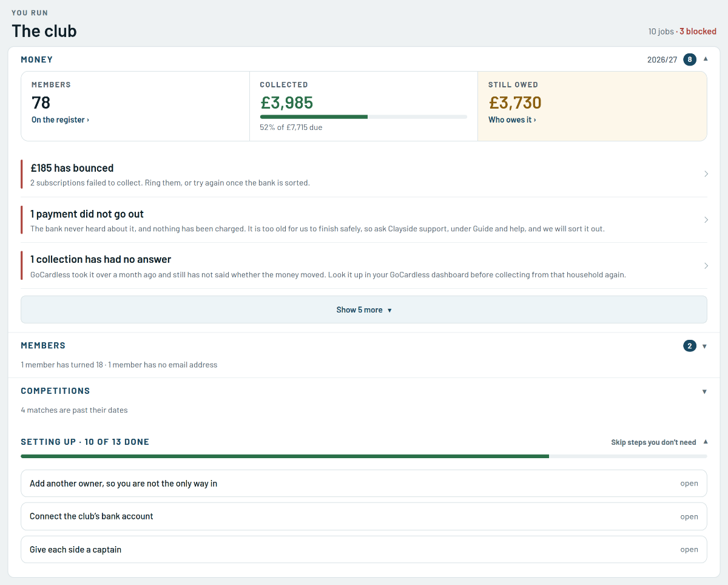Click 'GoCardless took it over a month ago' description

[328, 274]
